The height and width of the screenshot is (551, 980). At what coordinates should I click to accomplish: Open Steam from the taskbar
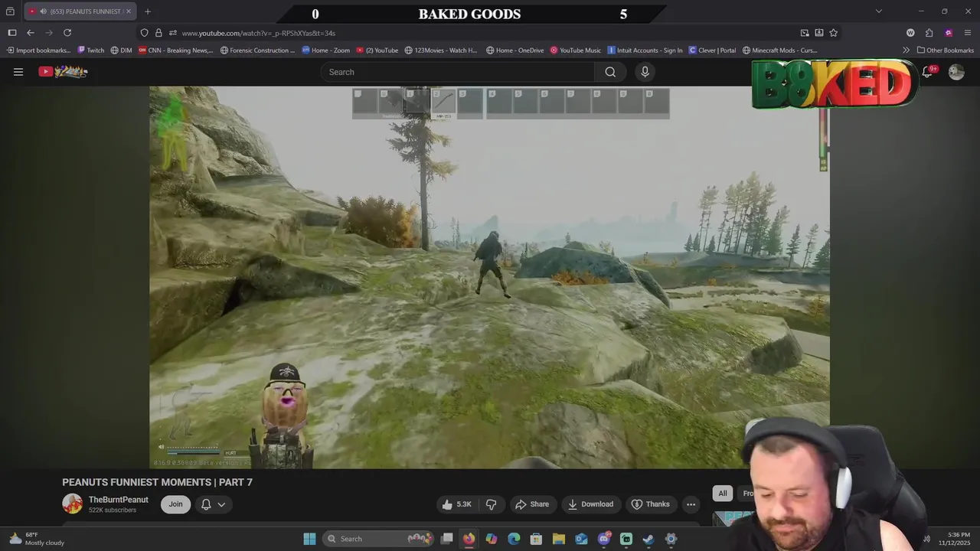(648, 539)
